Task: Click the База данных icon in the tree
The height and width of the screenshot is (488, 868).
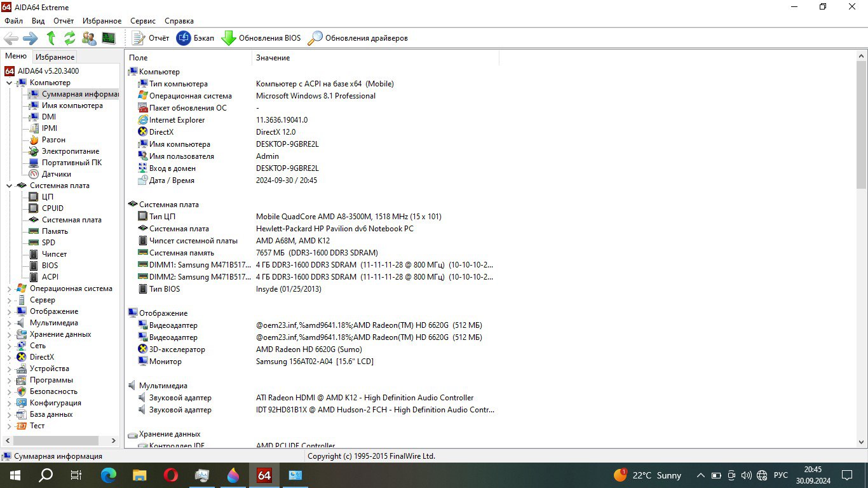Action: point(22,414)
